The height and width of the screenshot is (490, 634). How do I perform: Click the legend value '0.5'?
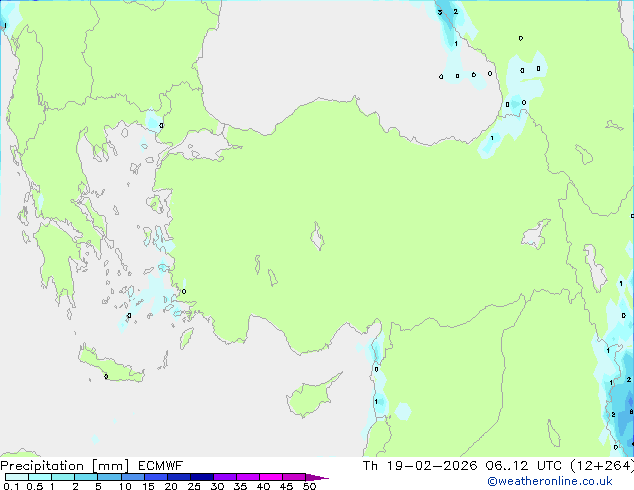(x=35, y=486)
